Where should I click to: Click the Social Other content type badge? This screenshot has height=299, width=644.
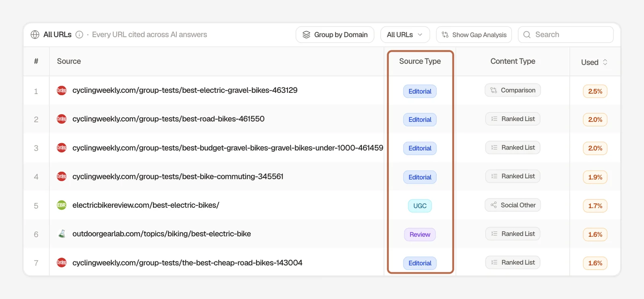coord(513,205)
